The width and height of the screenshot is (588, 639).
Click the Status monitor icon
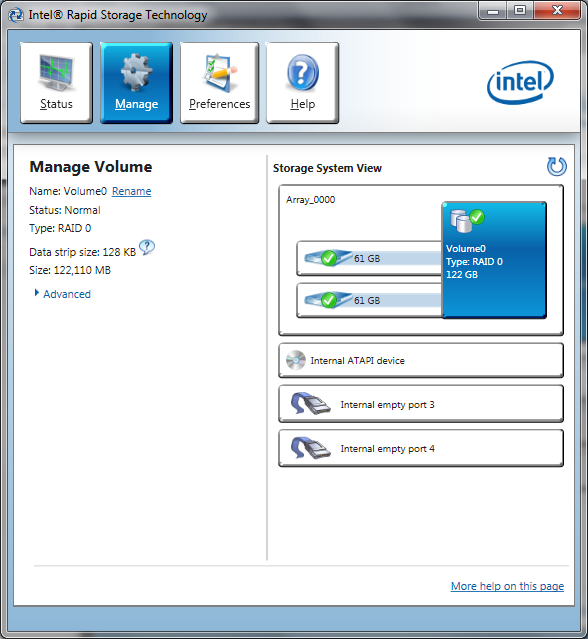pyautogui.click(x=57, y=73)
